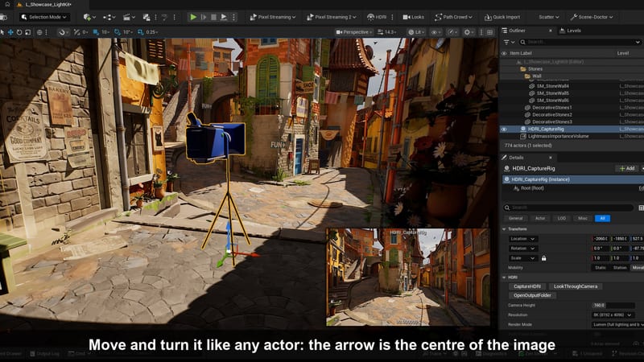Toggle rotation snapping icon beside 10°
This screenshot has height=362, width=644.
[x=118, y=32]
